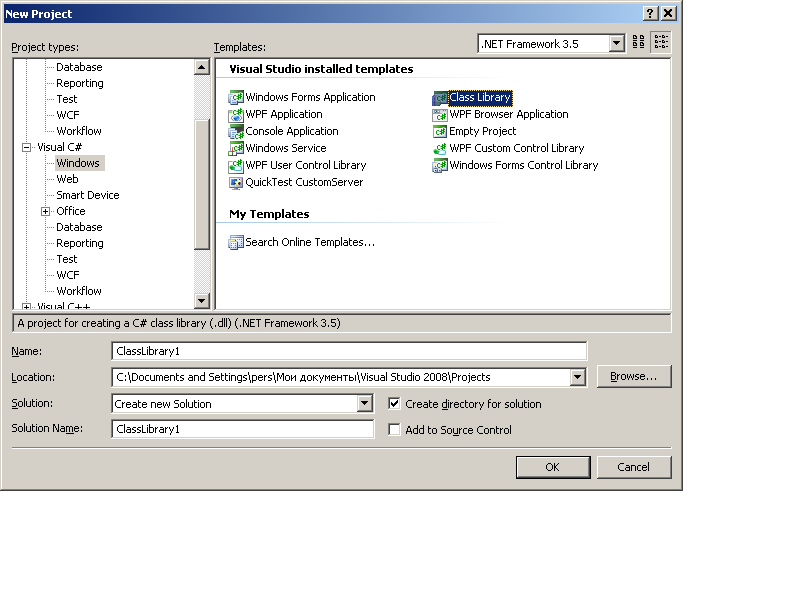
Task: Click 'Search Online Templates...' text
Action: pyautogui.click(x=310, y=242)
